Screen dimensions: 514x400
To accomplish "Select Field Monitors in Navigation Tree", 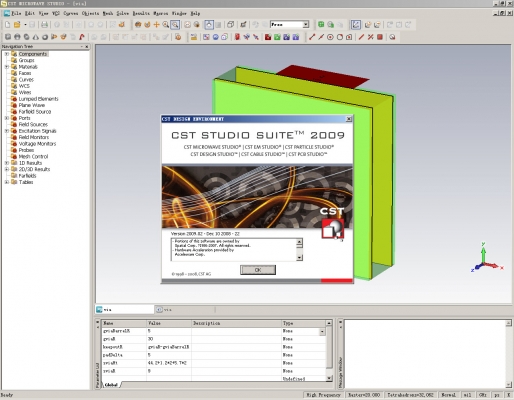I will pyautogui.click(x=34, y=137).
